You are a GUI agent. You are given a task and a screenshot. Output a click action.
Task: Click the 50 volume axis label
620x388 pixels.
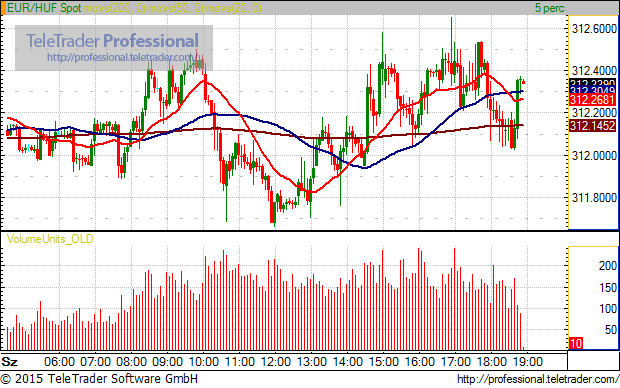611,329
